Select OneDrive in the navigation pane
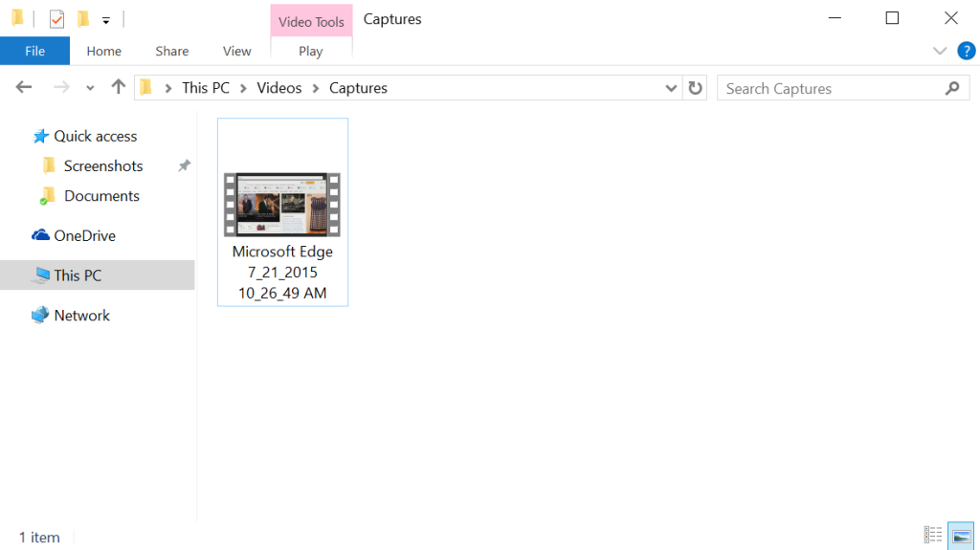This screenshot has width=980, height=550. point(84,235)
